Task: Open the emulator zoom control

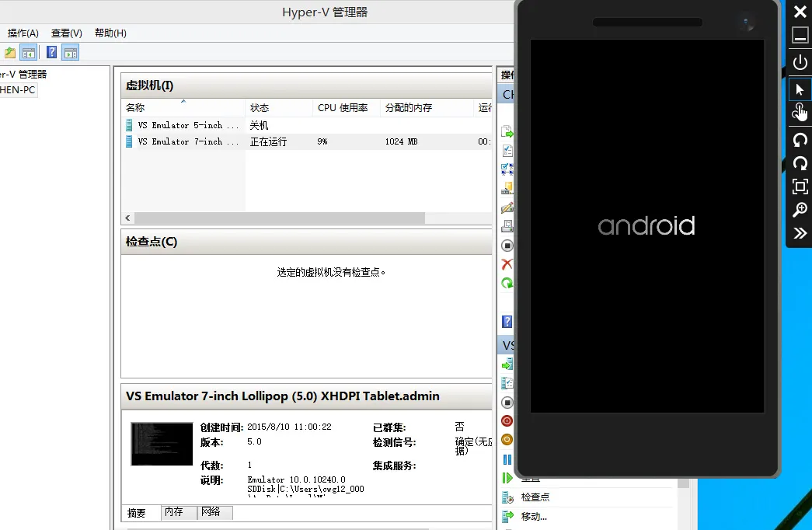Action: tap(800, 210)
